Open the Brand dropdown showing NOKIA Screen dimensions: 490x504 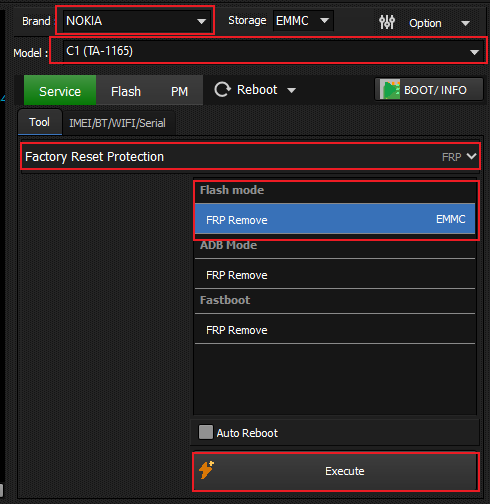136,21
